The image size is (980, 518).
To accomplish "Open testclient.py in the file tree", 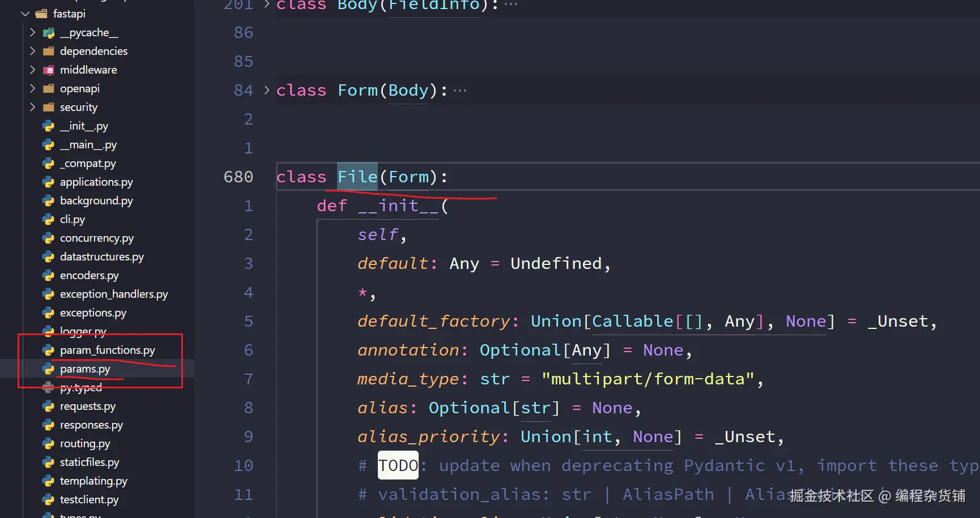I will click(90, 499).
